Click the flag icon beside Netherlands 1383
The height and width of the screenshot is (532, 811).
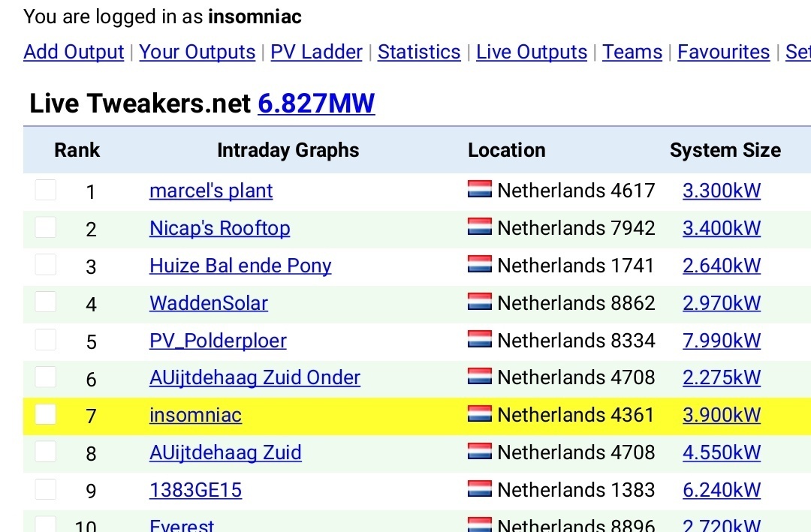479,489
